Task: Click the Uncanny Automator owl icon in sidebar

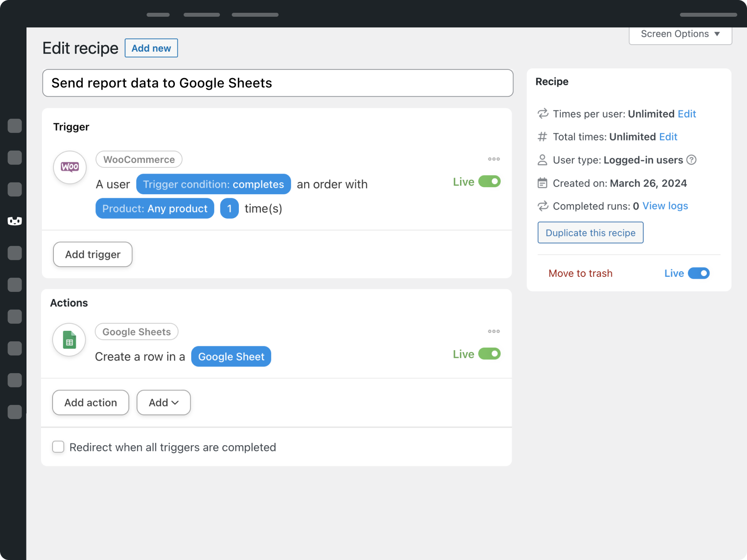Action: [x=15, y=221]
